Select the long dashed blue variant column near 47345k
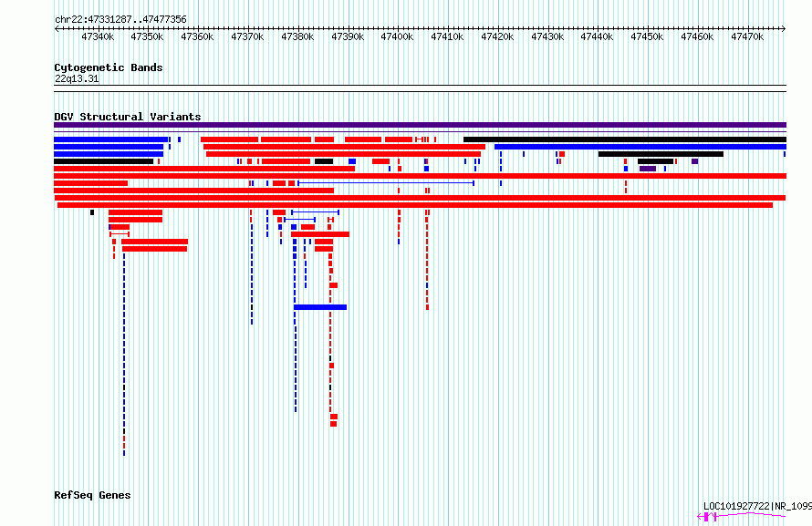 [x=124, y=355]
